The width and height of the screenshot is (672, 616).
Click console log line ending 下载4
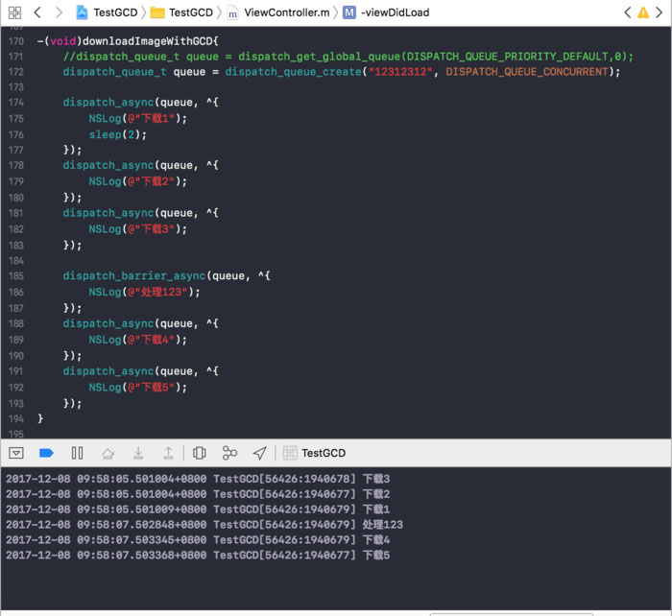coord(198,540)
